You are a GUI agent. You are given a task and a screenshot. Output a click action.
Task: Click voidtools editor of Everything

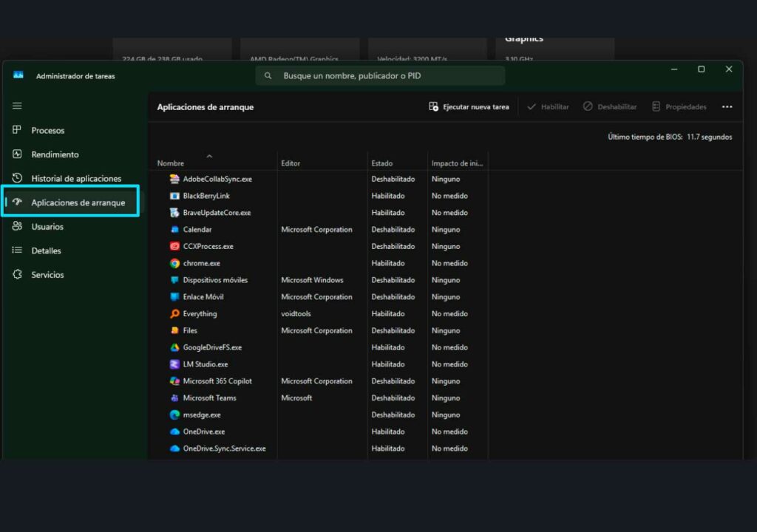pos(296,314)
